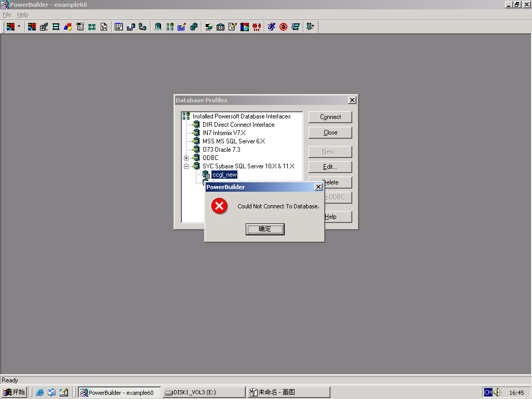This screenshot has width=532, height=399.
Task: Open the Structure painter toolbar icon
Action: pos(92,27)
